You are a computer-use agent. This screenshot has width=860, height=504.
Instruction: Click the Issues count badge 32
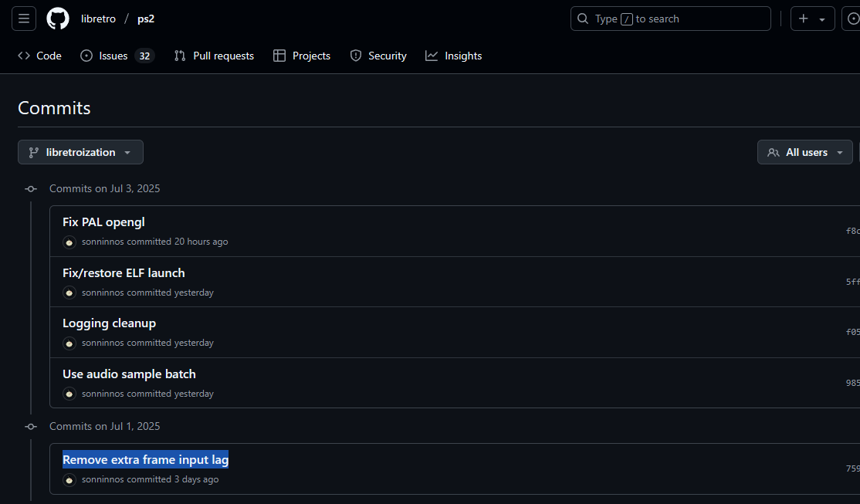[145, 56]
